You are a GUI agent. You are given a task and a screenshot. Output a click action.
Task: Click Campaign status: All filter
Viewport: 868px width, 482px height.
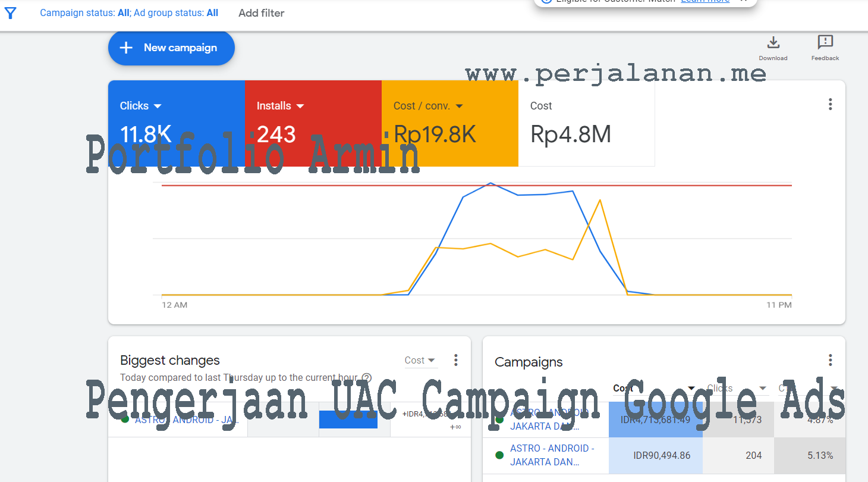point(85,13)
